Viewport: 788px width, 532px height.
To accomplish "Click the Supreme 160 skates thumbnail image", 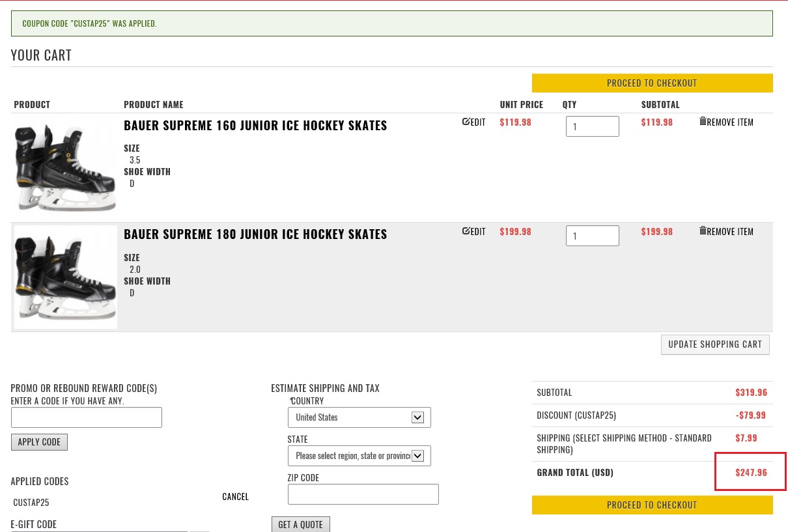I will [x=66, y=167].
